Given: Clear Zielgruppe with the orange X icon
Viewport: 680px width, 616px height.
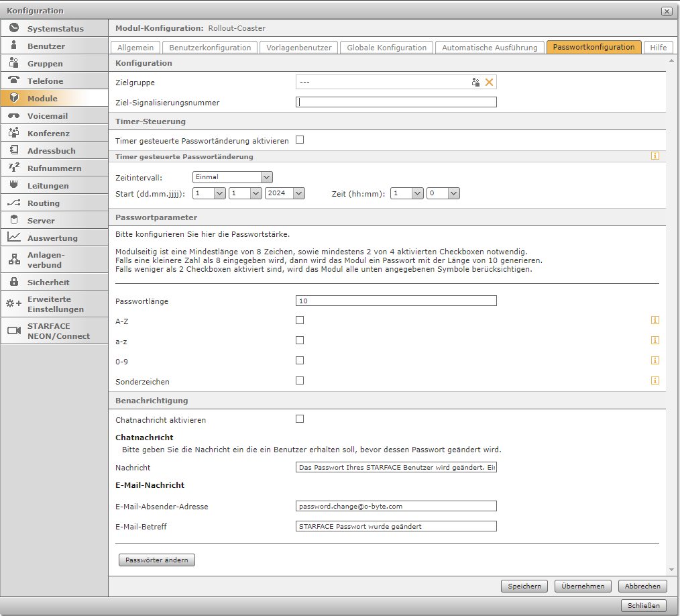Looking at the screenshot, I should (x=489, y=82).
